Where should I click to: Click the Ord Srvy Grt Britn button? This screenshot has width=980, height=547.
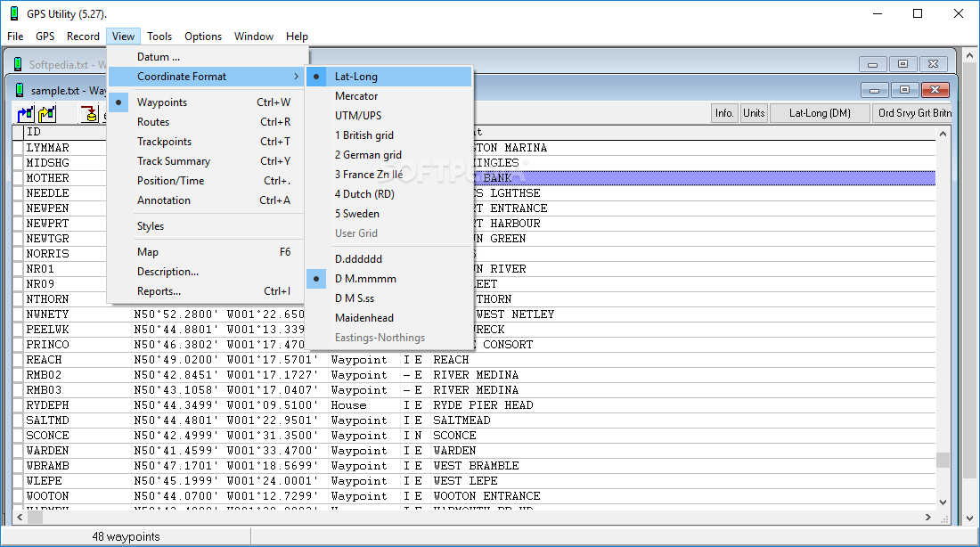(912, 113)
